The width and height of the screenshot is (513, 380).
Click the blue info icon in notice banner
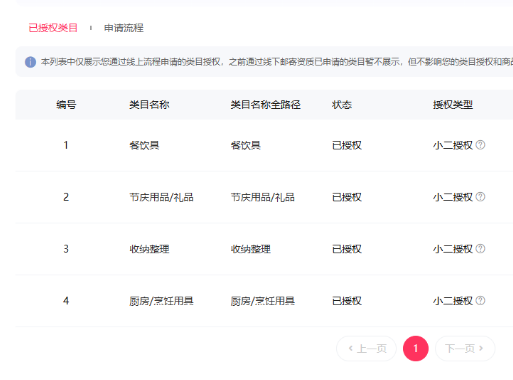coord(30,62)
